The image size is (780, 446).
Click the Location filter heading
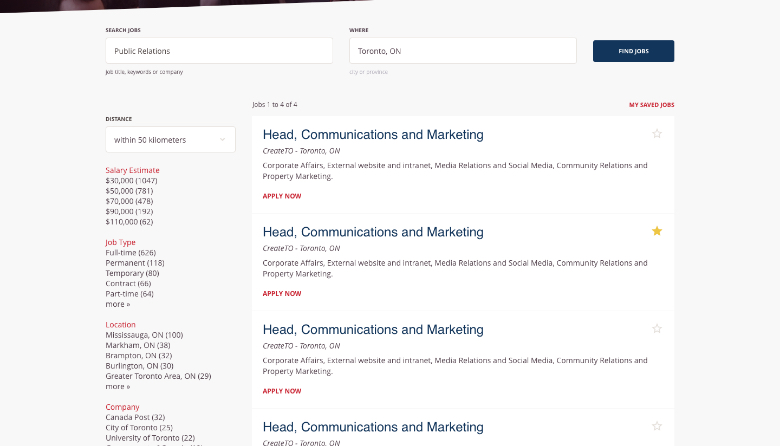(x=120, y=325)
